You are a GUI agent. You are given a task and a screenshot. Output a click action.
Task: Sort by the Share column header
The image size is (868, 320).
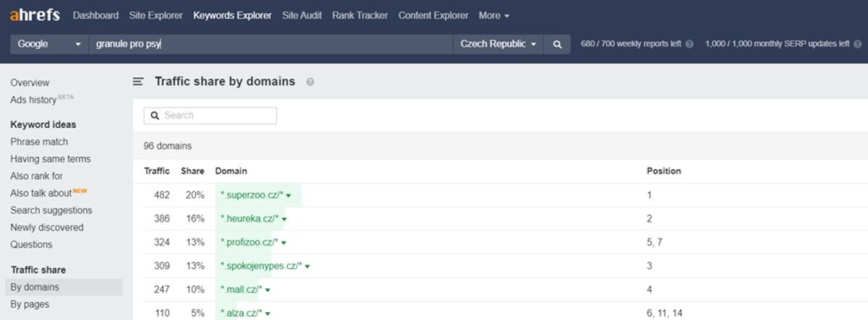tap(192, 171)
